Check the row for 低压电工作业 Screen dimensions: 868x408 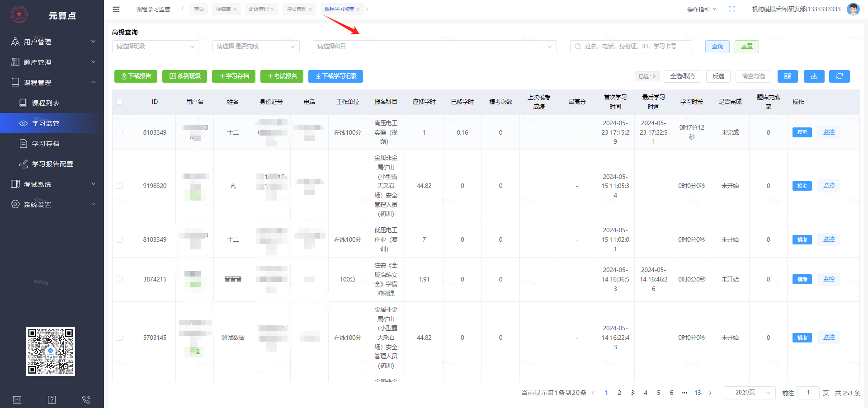pos(120,239)
